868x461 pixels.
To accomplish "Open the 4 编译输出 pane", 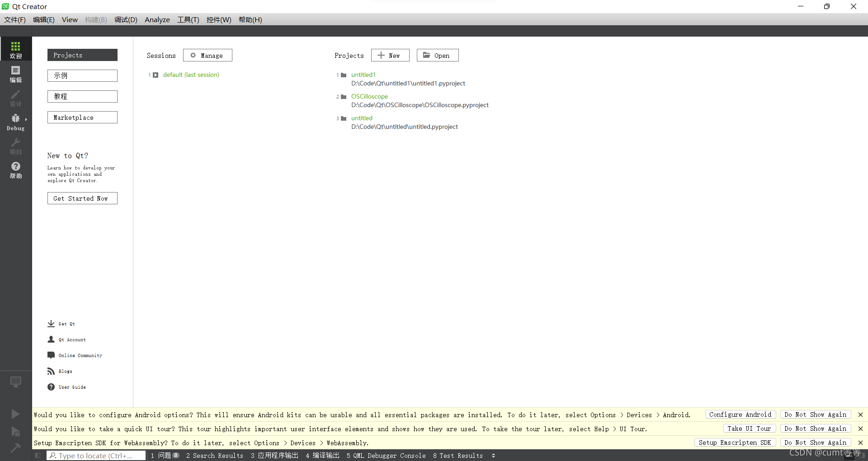I will pos(322,456).
